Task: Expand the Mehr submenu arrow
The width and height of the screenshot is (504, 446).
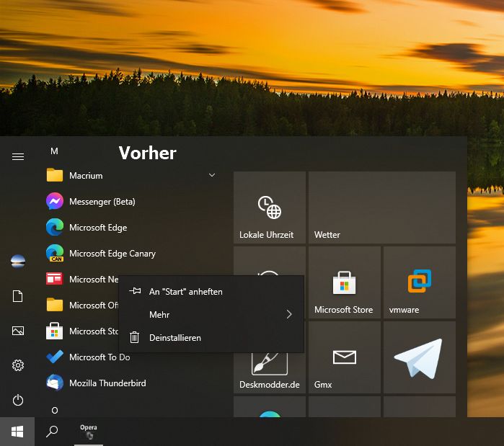Action: pos(289,314)
